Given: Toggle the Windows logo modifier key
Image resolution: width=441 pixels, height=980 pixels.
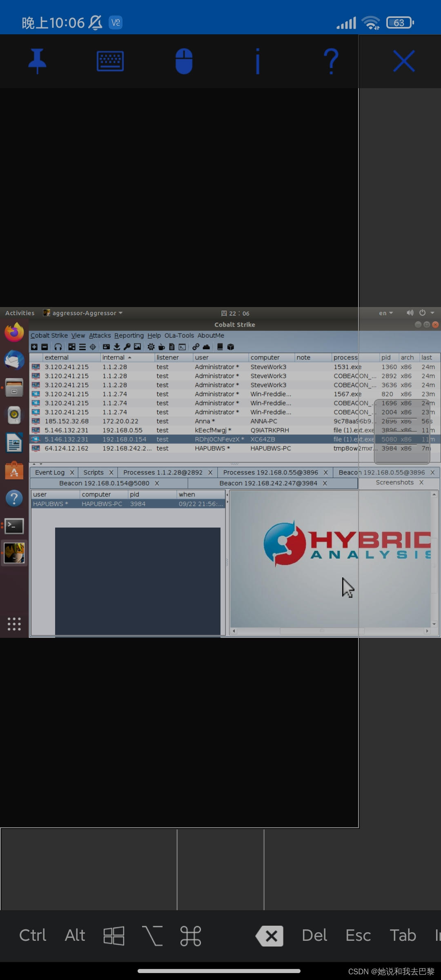Looking at the screenshot, I should [114, 935].
